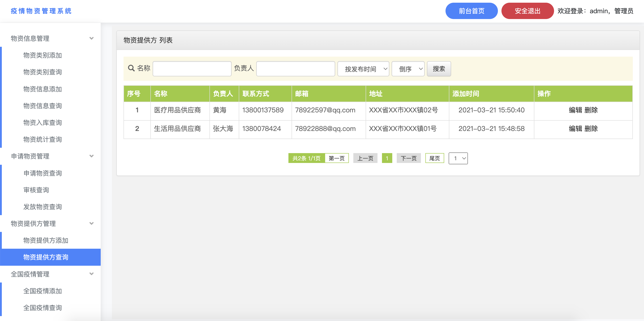Image resolution: width=644 pixels, height=321 pixels.
Task: Select green page 1 button
Action: pyautogui.click(x=387, y=158)
